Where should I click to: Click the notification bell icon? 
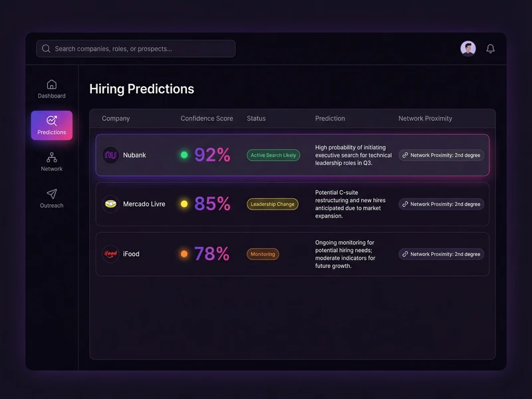[491, 49]
